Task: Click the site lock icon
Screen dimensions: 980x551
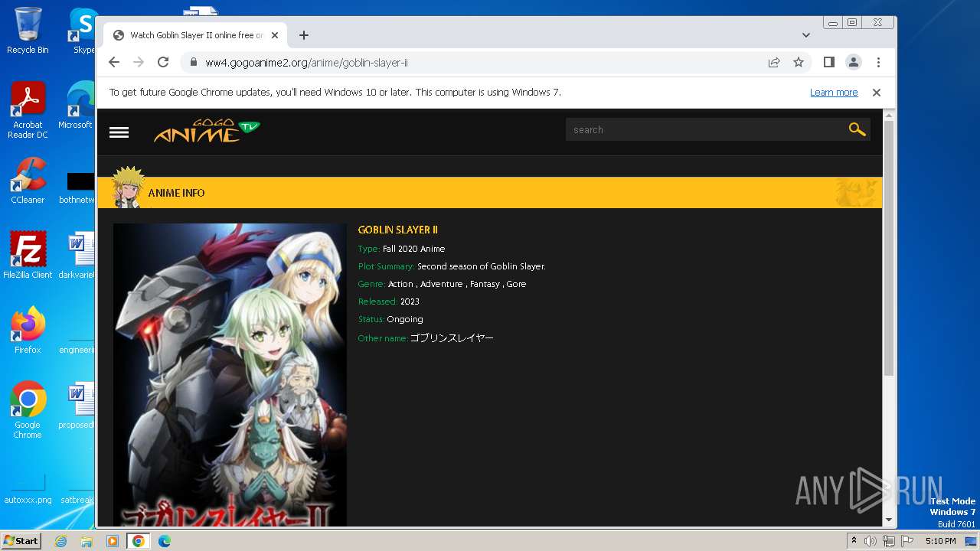Action: coord(193,62)
